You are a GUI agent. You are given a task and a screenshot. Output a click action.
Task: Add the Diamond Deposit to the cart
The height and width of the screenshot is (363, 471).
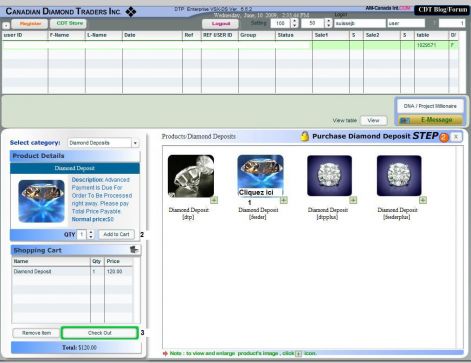(116, 234)
